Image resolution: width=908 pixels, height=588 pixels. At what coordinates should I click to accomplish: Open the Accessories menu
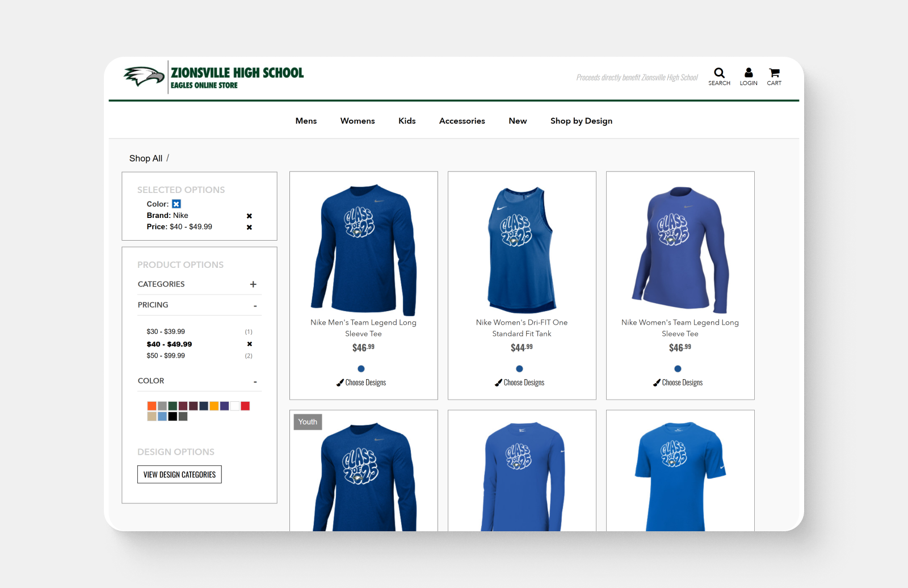[x=462, y=121]
